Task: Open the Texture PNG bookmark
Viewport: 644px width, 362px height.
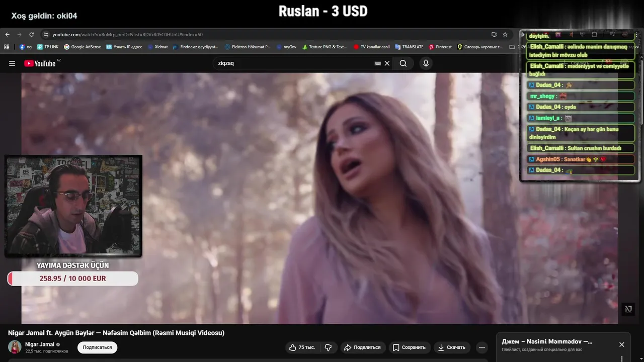Action: point(325,47)
